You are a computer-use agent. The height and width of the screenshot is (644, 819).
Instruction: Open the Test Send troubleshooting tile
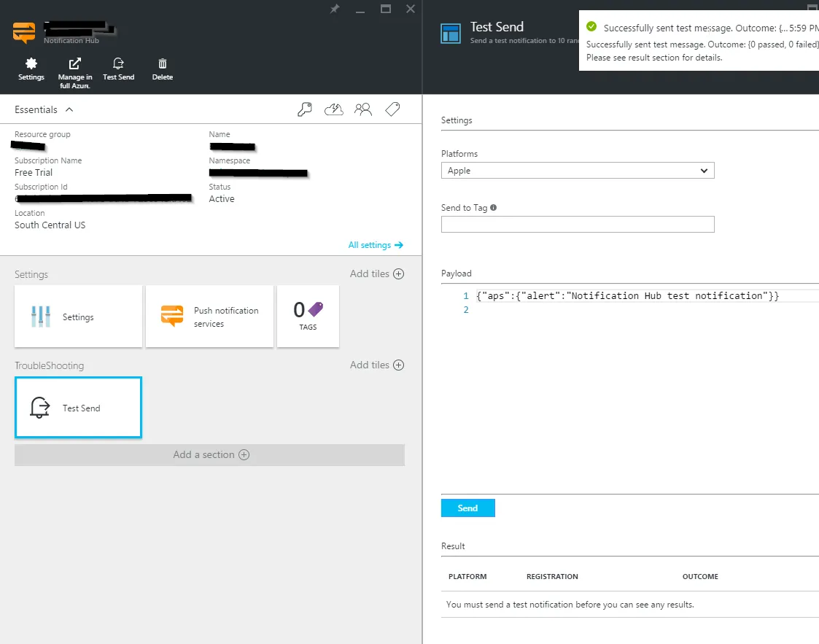point(78,408)
